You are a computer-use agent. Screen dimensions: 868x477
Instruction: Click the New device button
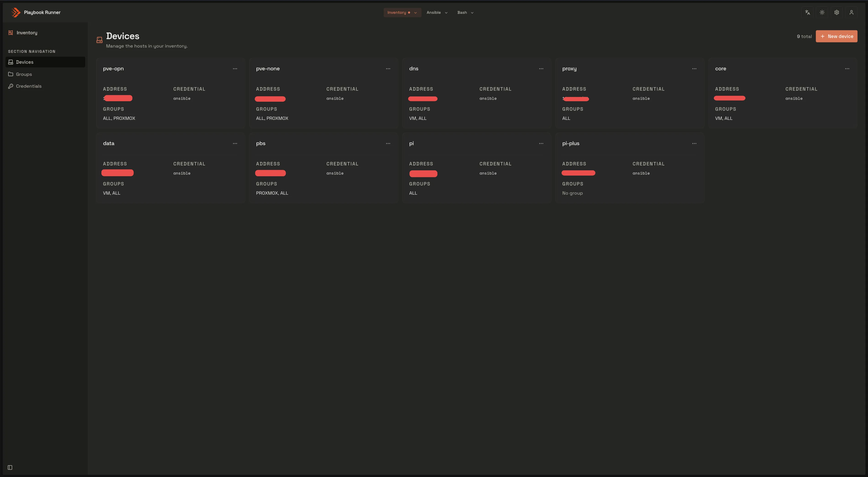[x=836, y=36]
